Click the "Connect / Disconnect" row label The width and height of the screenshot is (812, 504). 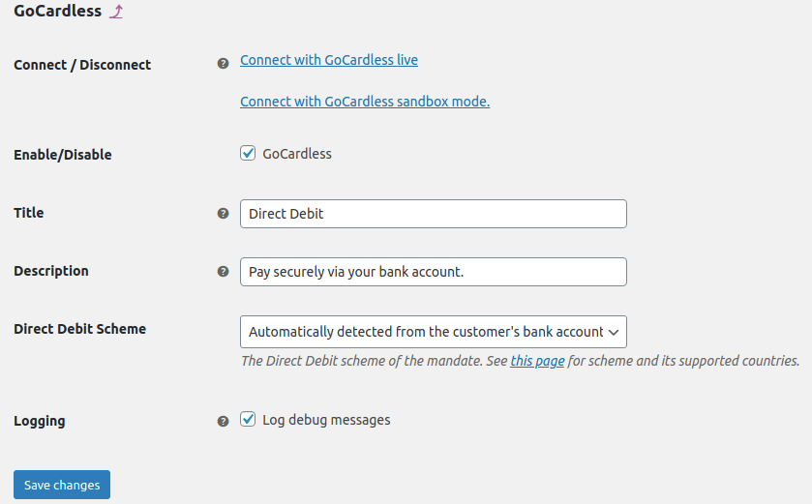coord(82,65)
